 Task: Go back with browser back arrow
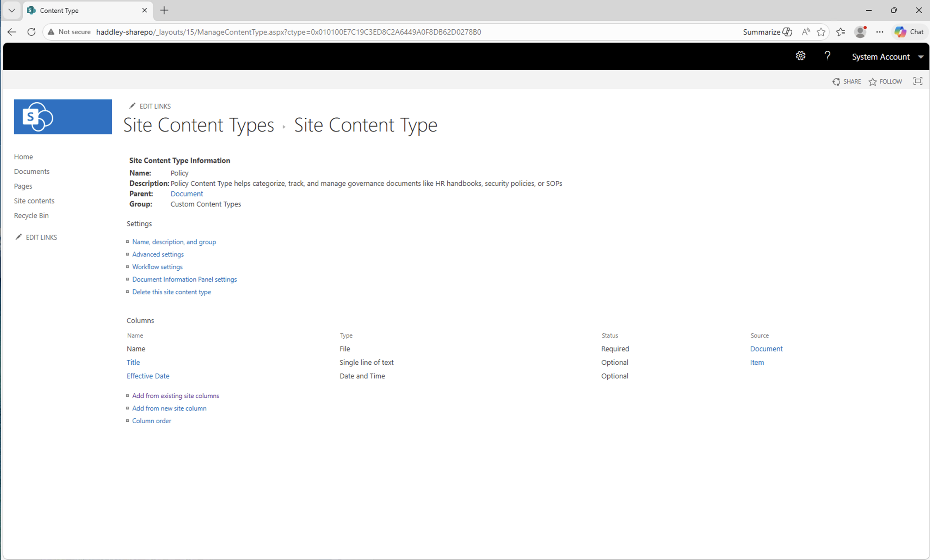[12, 32]
